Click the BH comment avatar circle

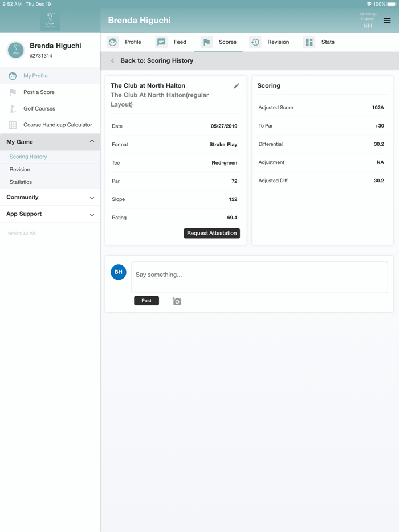119,272
